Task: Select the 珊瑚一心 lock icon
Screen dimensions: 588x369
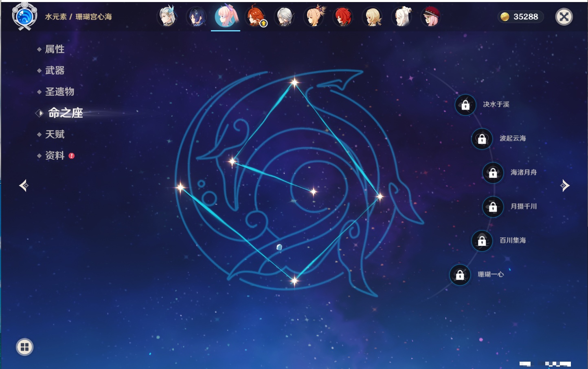Action: [x=460, y=275]
